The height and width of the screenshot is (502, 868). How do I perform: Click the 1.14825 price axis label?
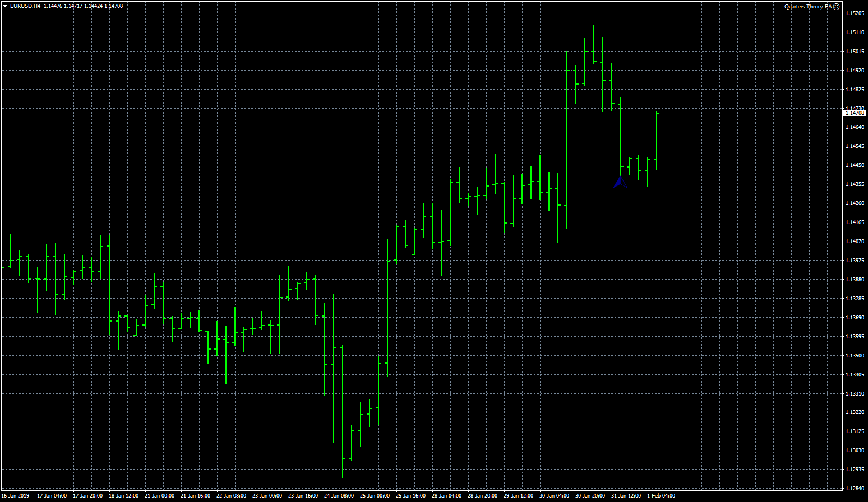coord(855,90)
